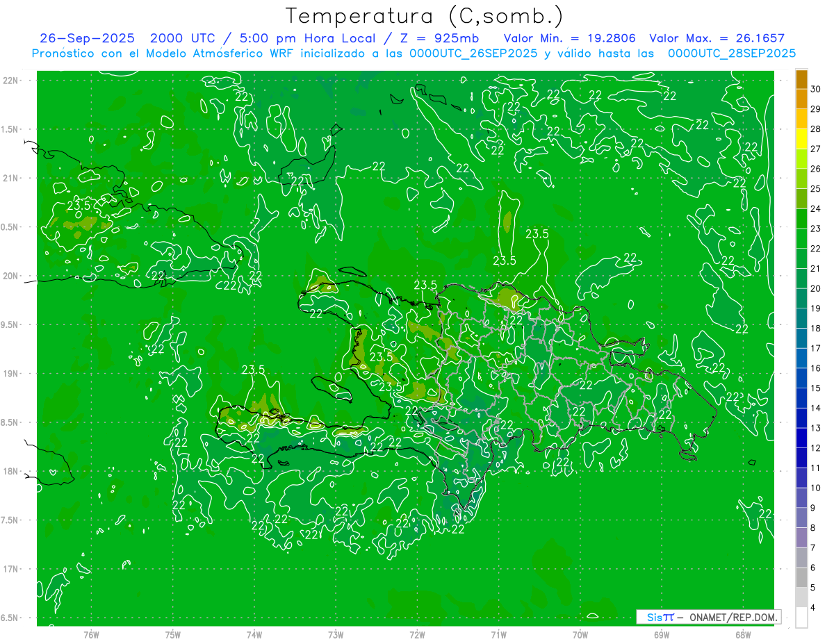Screen dimensions: 834x644
Task: Click the "71W" longitude axis label
Action: [498, 635]
